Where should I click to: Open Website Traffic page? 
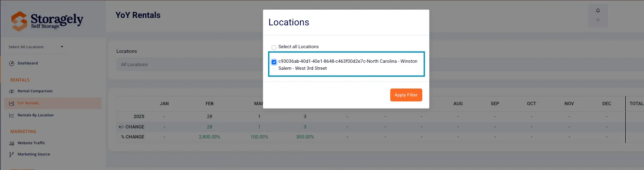pyautogui.click(x=31, y=143)
